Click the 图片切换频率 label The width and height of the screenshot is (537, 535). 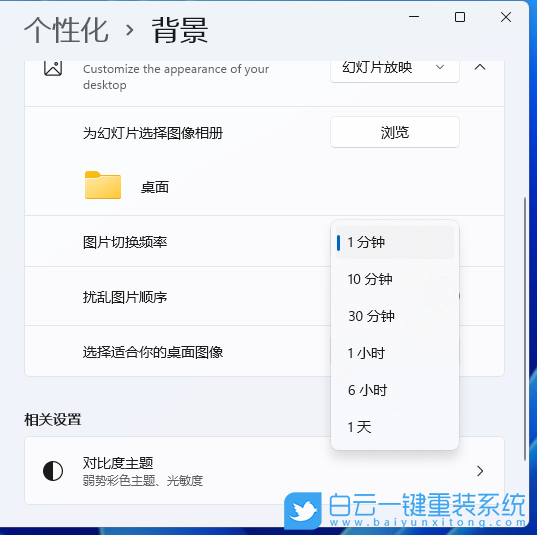point(125,242)
